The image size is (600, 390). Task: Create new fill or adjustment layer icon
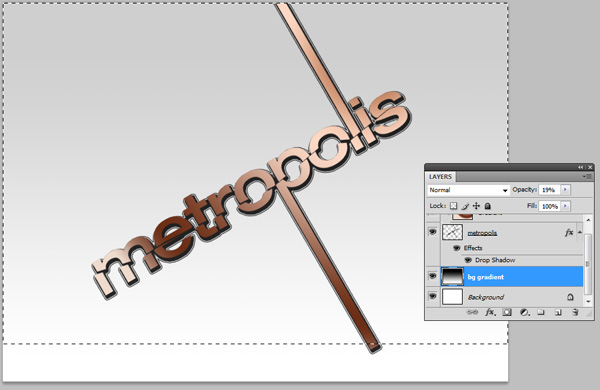pyautogui.click(x=524, y=312)
